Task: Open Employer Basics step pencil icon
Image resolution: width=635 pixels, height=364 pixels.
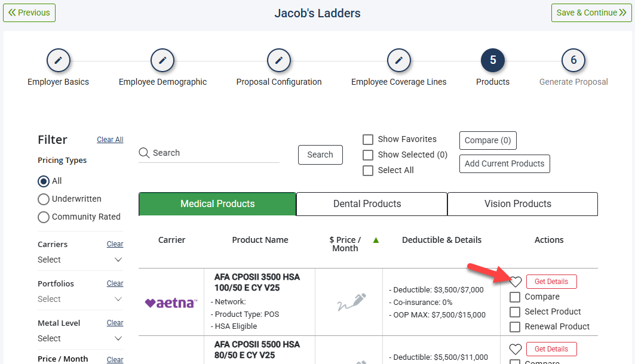Action: [59, 60]
